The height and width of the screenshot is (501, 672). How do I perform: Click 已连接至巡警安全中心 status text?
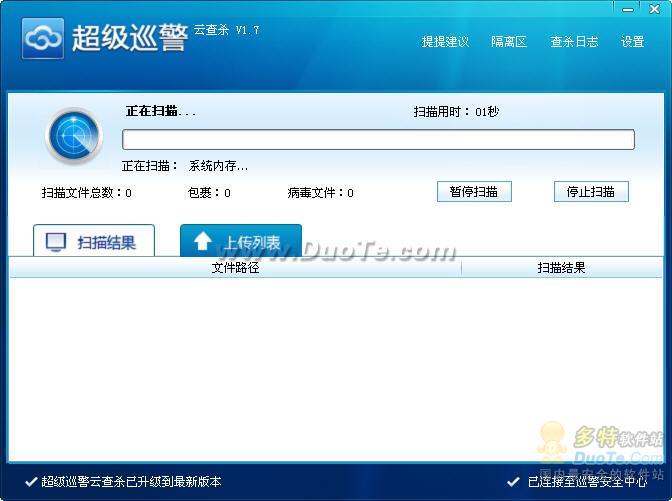click(588, 482)
